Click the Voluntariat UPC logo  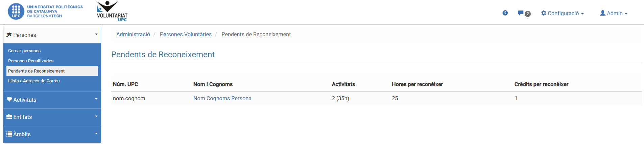[x=112, y=12]
